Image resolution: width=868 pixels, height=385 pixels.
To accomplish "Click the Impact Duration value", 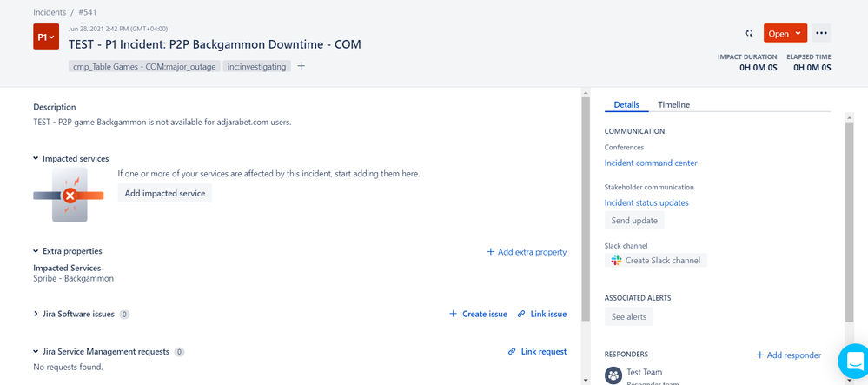I will (759, 68).
